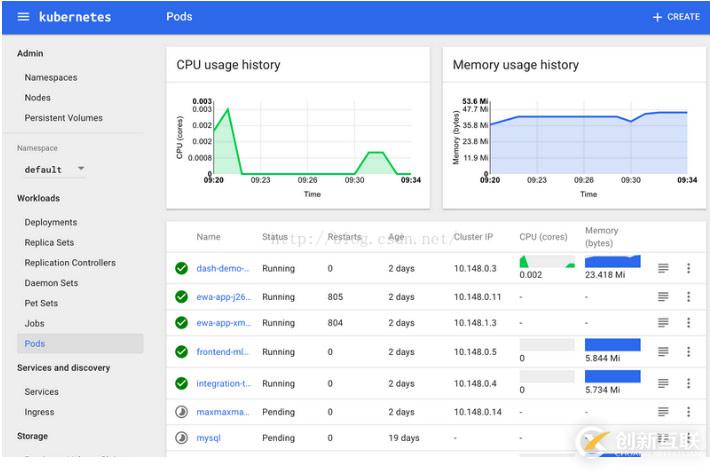Click pending status icon next to mysql
The image size is (710, 471).
pyautogui.click(x=181, y=438)
